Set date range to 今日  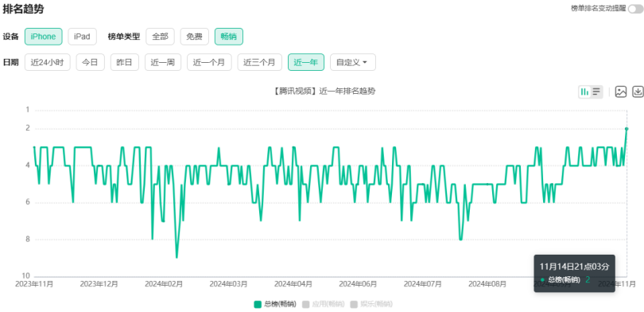[x=90, y=62]
